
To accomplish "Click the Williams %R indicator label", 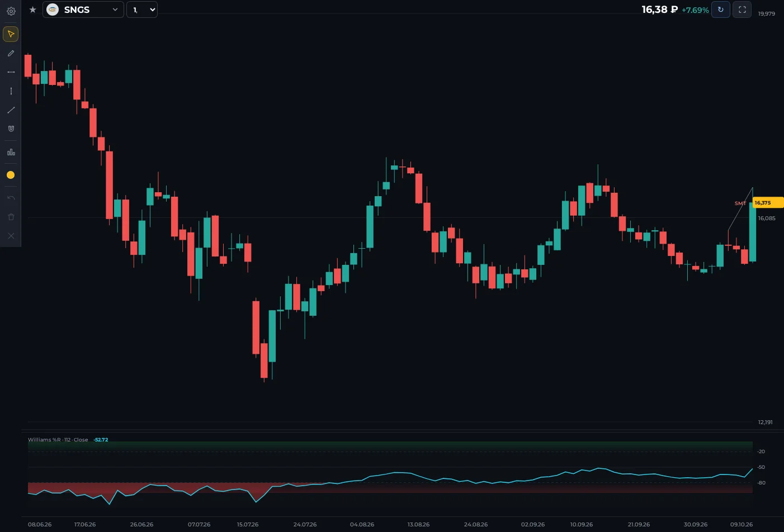I will (x=58, y=440).
